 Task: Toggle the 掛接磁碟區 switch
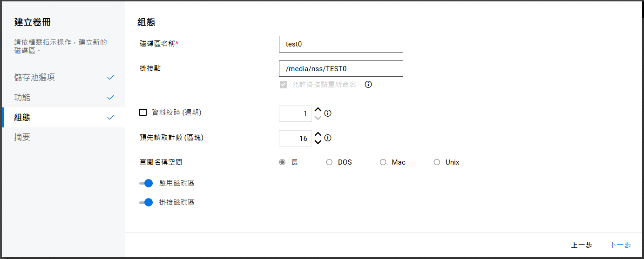[146, 202]
